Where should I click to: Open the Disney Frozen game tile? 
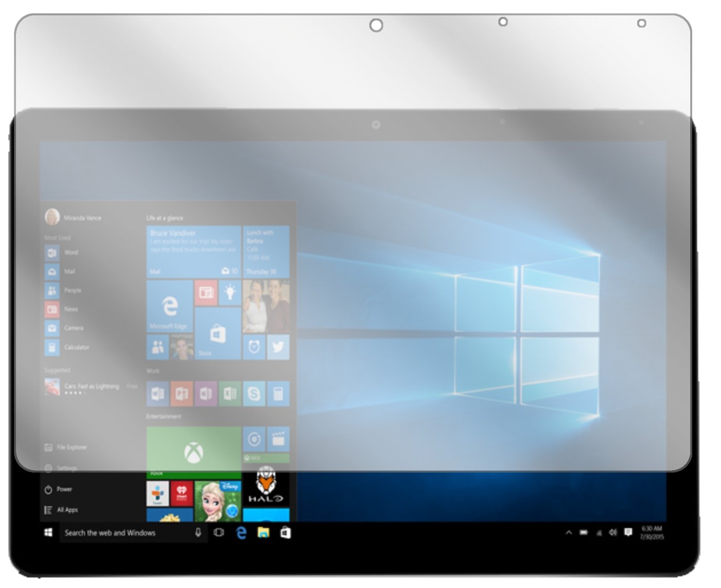click(218, 501)
